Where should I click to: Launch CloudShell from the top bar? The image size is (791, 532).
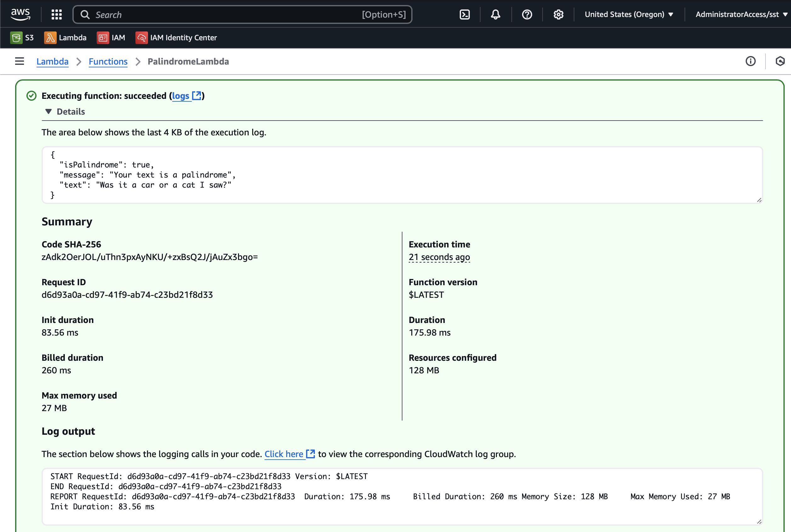tap(464, 14)
